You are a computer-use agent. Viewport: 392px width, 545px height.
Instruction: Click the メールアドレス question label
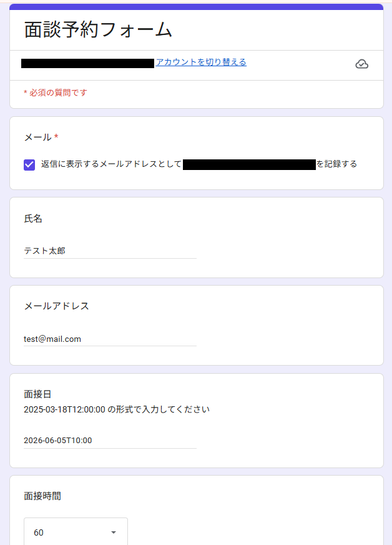[57, 306]
